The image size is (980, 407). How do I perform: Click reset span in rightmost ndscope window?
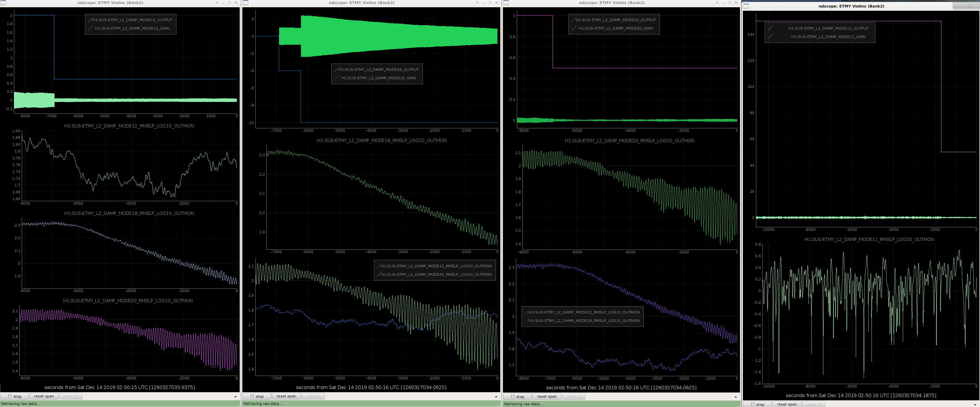[787, 404]
